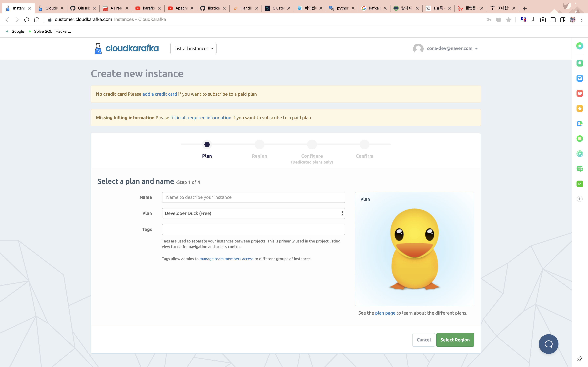Screen dimensions: 588x367
Task: Open the plan page link
Action: tap(385, 313)
